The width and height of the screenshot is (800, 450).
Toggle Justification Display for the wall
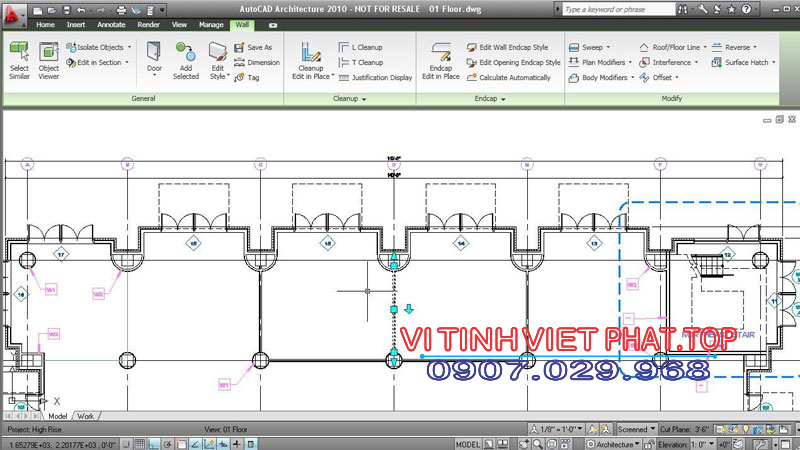click(x=375, y=77)
